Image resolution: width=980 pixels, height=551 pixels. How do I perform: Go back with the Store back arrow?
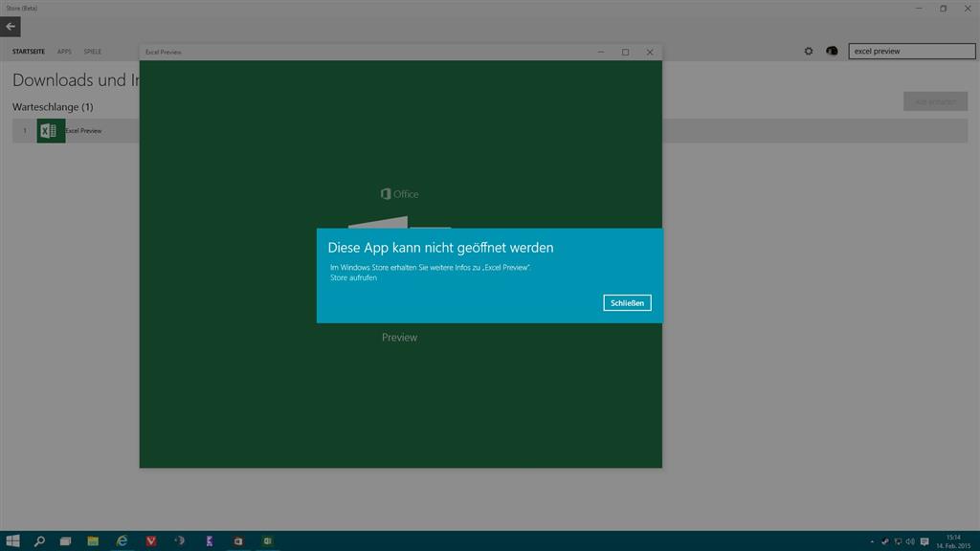[11, 27]
